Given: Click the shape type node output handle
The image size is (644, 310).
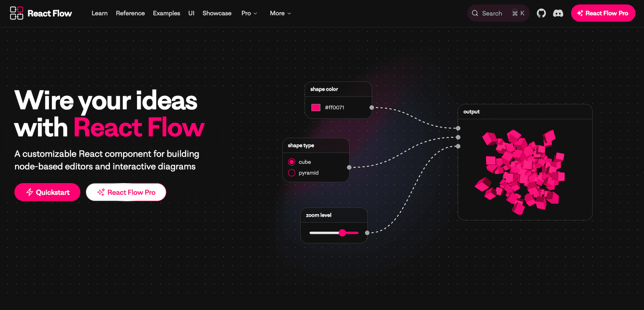Looking at the screenshot, I should pyautogui.click(x=349, y=167).
